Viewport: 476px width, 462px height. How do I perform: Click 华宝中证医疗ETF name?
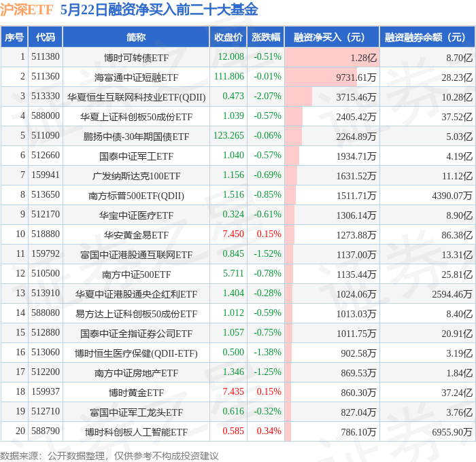136,215
